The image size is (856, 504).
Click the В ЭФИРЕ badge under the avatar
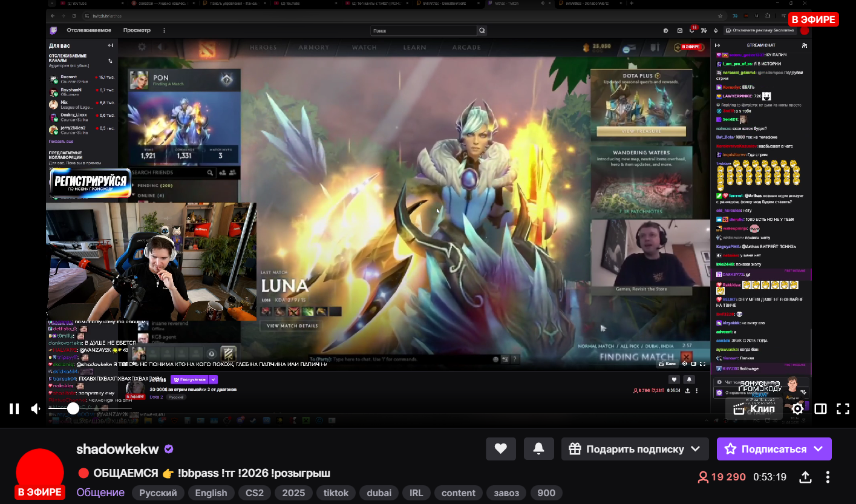(39, 492)
